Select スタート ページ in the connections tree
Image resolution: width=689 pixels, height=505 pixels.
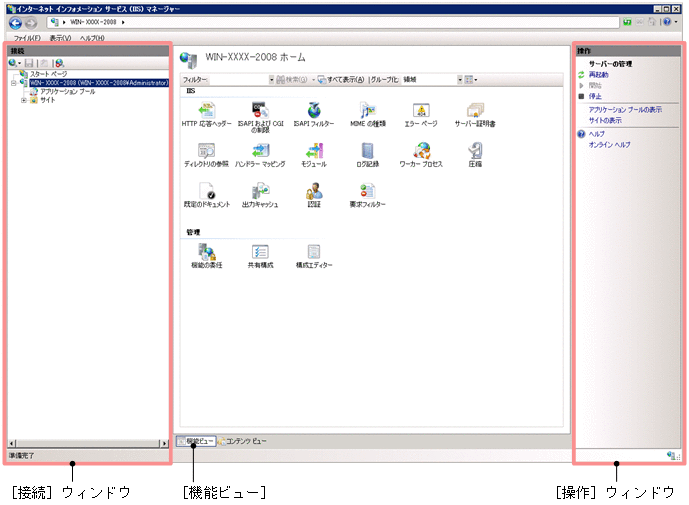tap(48, 74)
